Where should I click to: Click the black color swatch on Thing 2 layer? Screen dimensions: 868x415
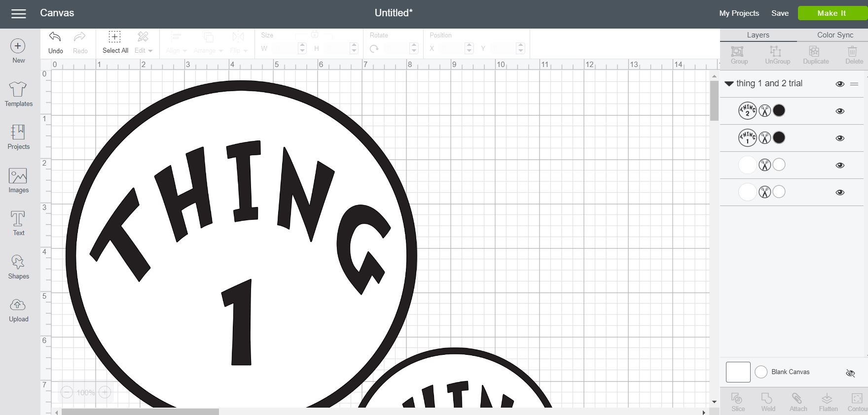779,110
